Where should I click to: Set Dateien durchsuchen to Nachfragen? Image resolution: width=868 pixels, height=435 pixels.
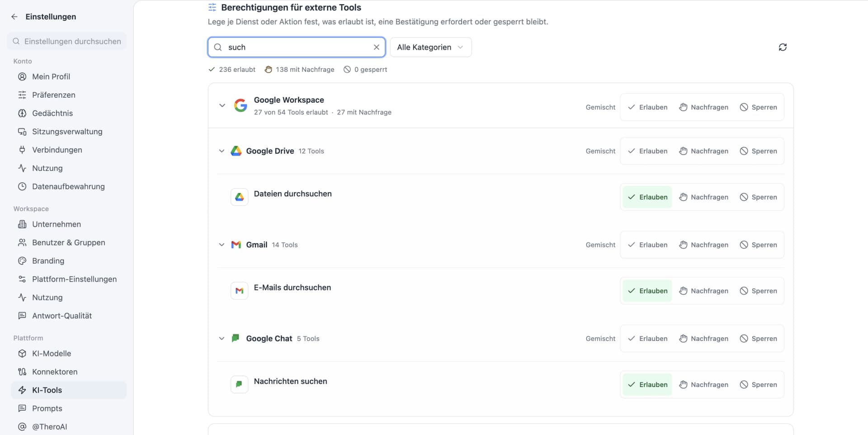coord(703,197)
